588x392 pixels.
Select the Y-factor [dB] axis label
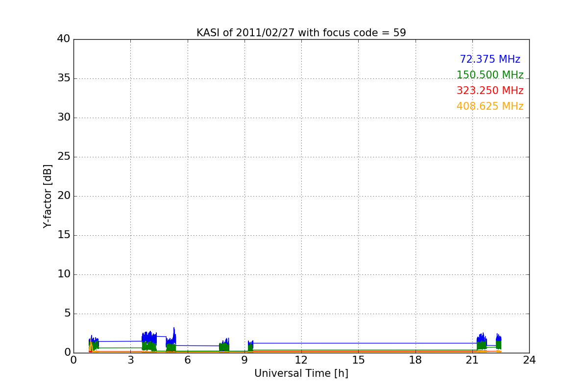tap(48, 196)
